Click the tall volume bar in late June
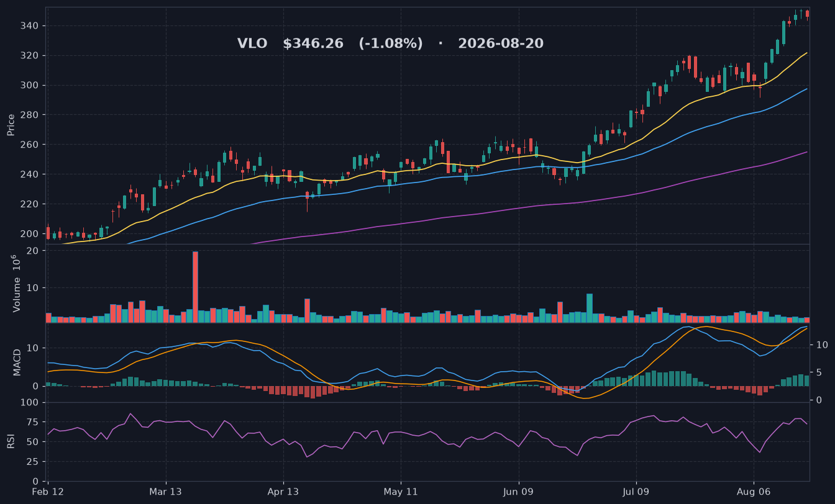The width and height of the screenshot is (835, 504). [x=590, y=308]
